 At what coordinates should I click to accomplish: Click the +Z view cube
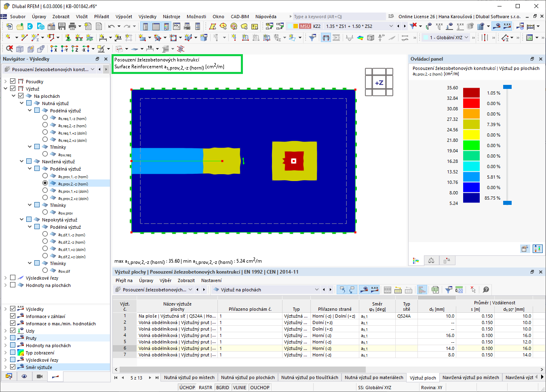pyautogui.click(x=379, y=82)
